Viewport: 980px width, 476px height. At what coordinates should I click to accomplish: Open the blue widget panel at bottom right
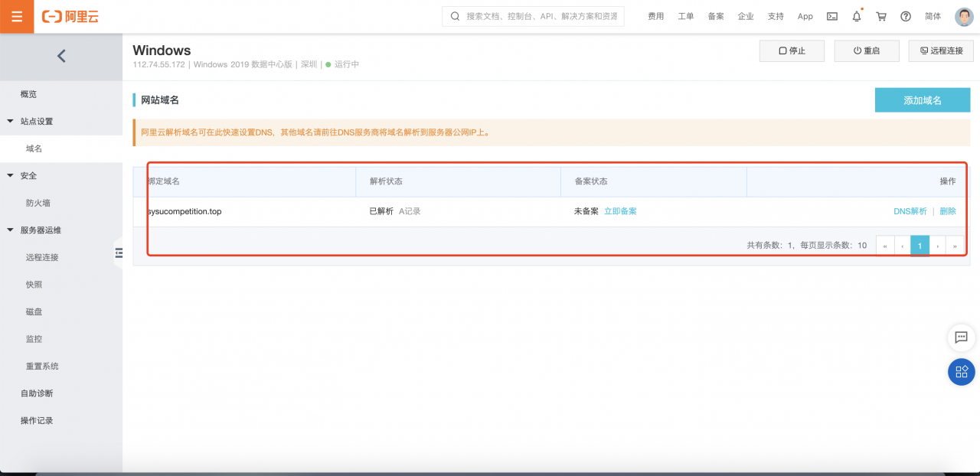[x=962, y=372]
